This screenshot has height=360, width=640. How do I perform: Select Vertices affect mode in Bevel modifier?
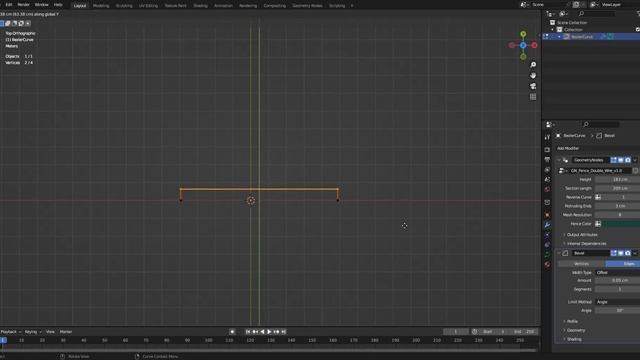(582, 264)
